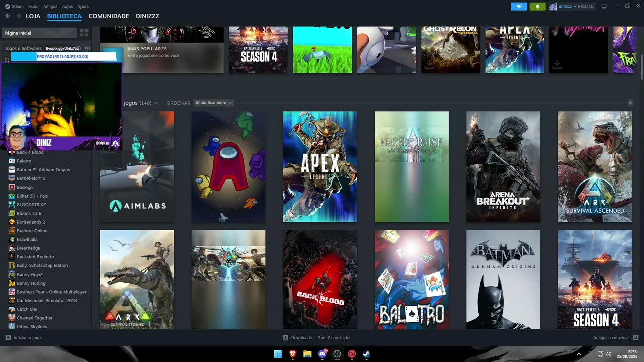Image resolution: width=644 pixels, height=362 pixels.
Task: Switch to the LOJA tab
Action: pos(33,16)
